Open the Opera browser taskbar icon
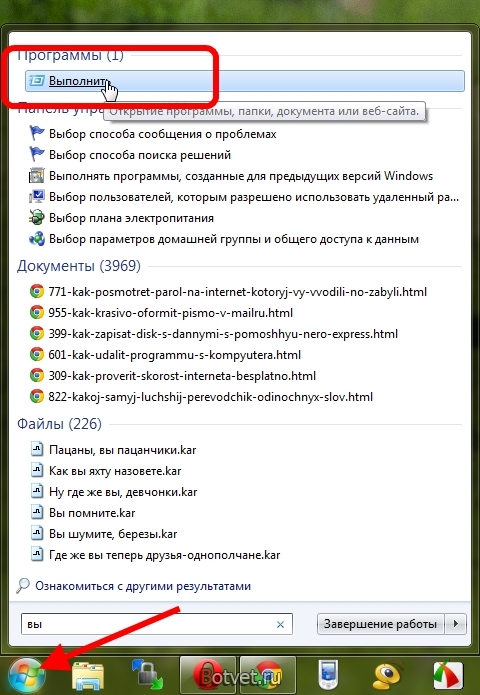The height and width of the screenshot is (695, 480). pyautogui.click(x=209, y=675)
